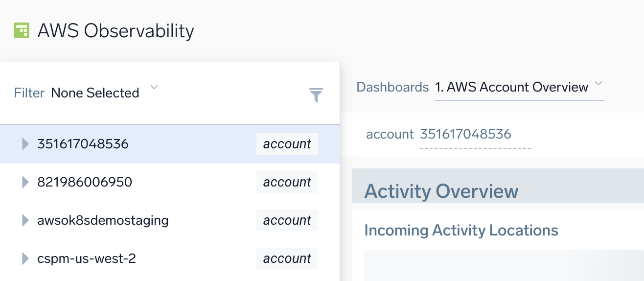Click the account tag beside 821986006950
Screen dimensions: 644x281
[x=287, y=182]
